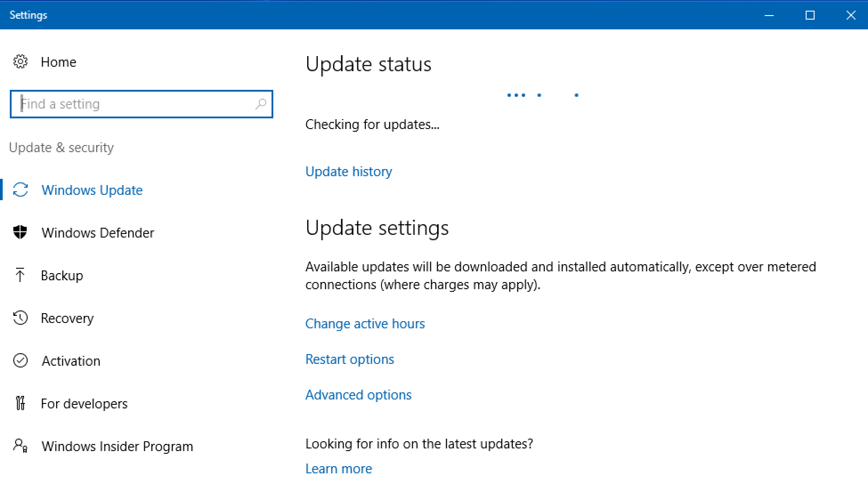Open the For developers page
Screen dimensions: 868x492
[84, 403]
